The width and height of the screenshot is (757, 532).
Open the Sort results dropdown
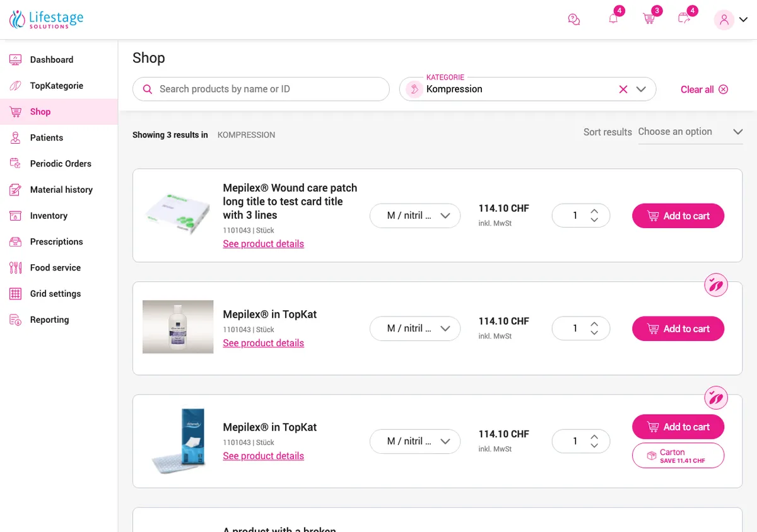click(x=690, y=132)
